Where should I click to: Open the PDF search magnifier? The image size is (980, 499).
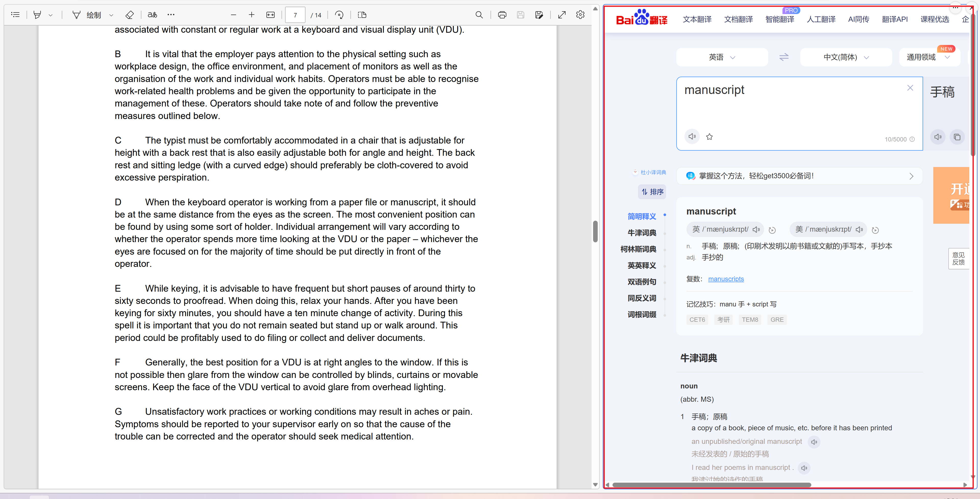pos(479,15)
